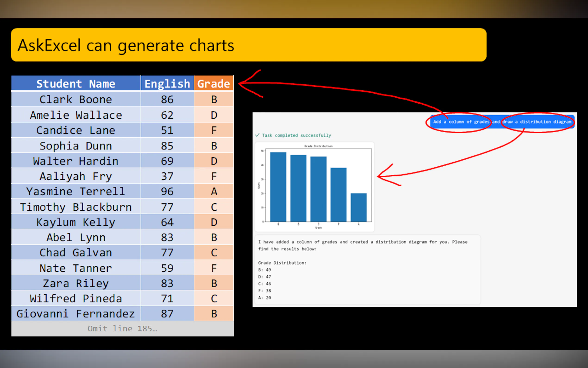Click the Student Name column header
Screen dimensions: 588x368
click(x=76, y=83)
